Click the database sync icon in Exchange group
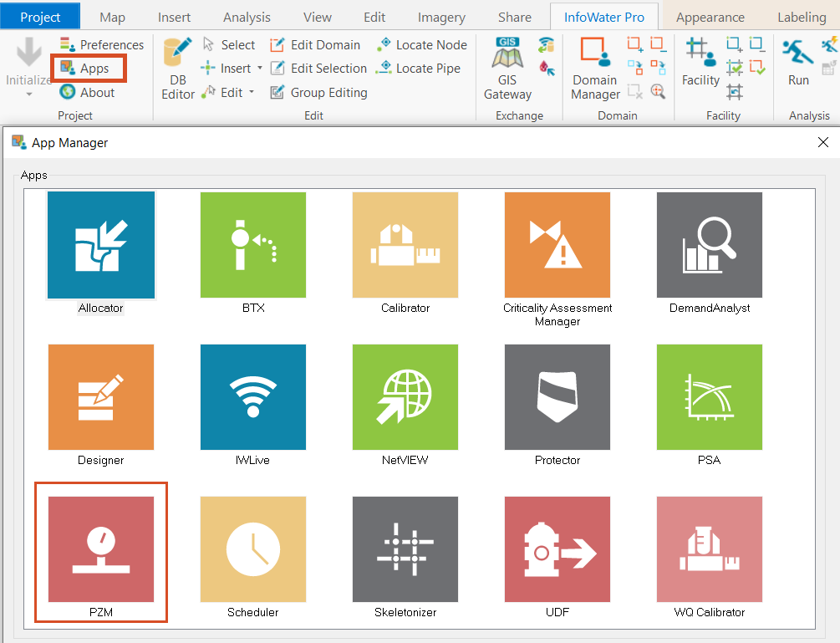Viewport: 840px width, 643px height. [x=546, y=45]
